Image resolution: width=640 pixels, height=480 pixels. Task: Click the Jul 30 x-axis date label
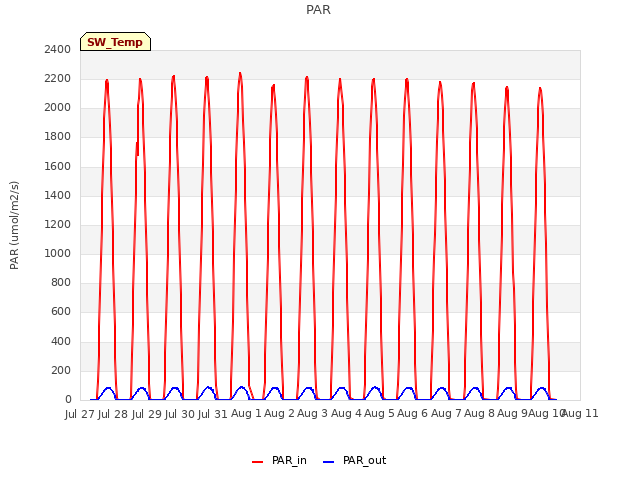coord(180,414)
